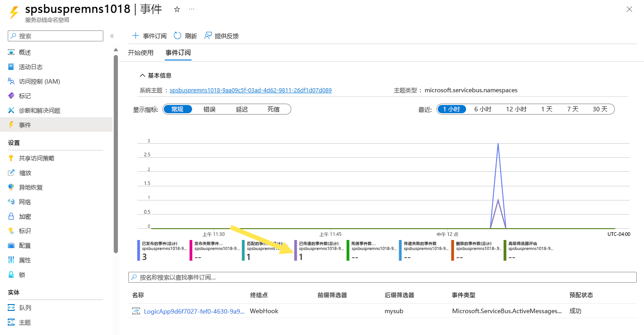Open the system topic spsbuspremns1018-9aa09c5f link
Screen dimensions: 644x335
coord(251,90)
